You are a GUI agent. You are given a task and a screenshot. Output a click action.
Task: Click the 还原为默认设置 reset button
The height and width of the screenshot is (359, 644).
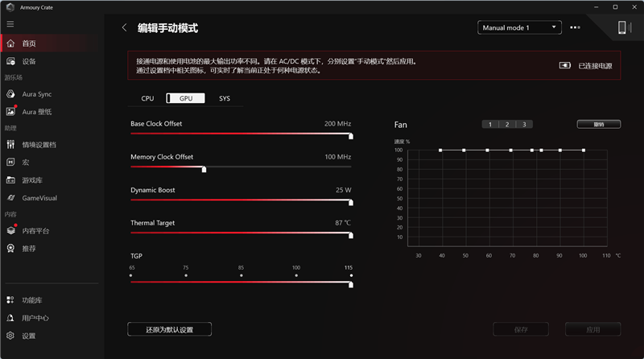[170, 329]
